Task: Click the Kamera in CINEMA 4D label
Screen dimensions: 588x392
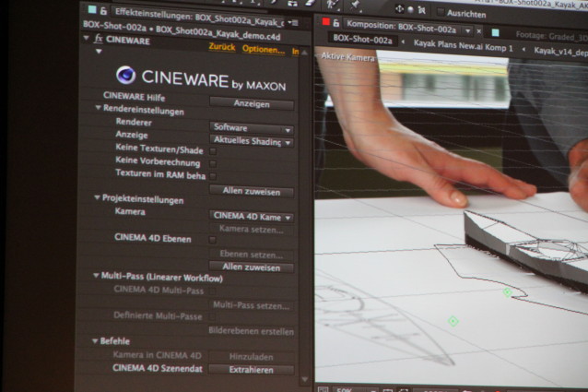Action: click(157, 355)
